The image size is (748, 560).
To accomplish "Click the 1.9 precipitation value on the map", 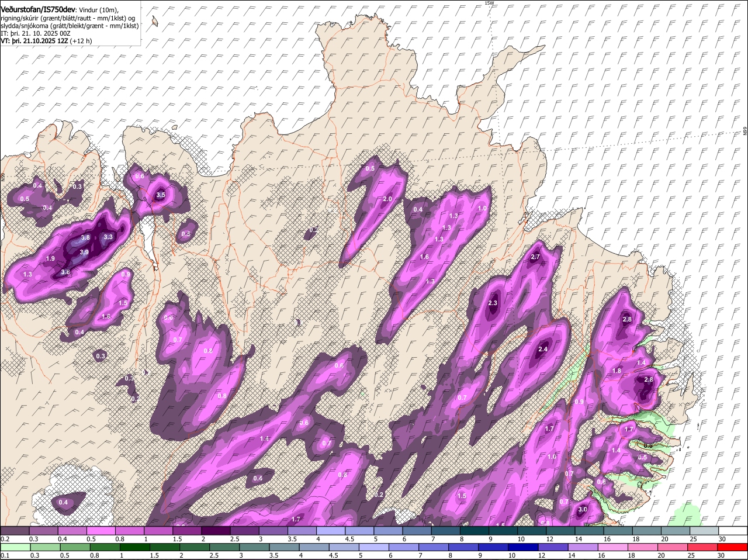I will coord(50,258).
